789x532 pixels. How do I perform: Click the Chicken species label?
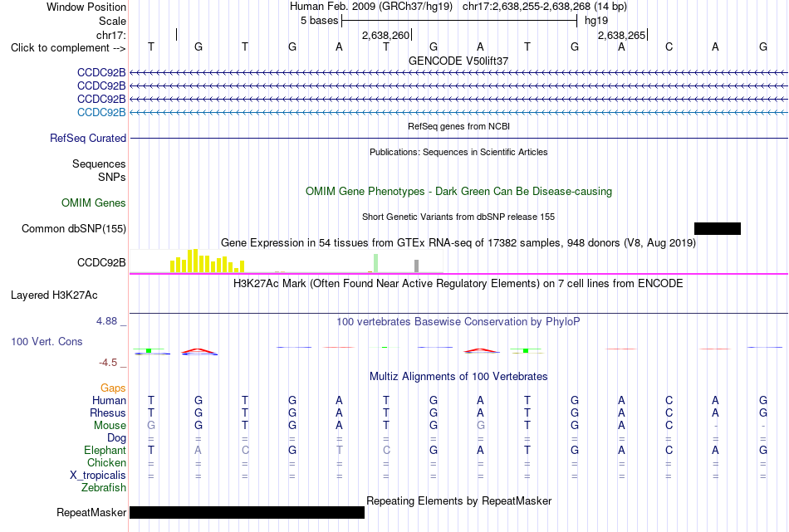(106, 462)
